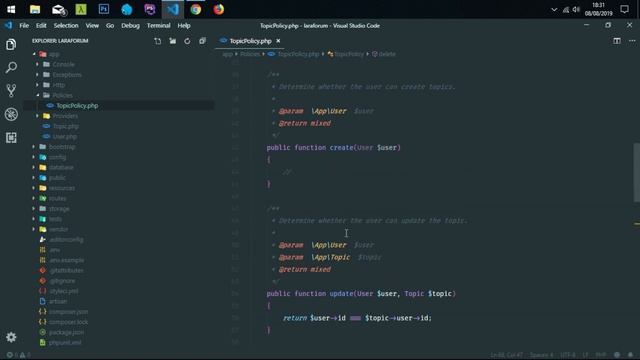The image size is (640, 360).
Task: Open the File menu
Action: coord(24,25)
